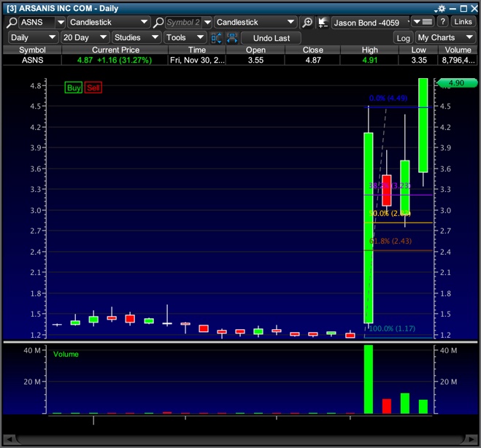Click the 4.87 +1.16 (31.27%) price cell
This screenshot has height=448, width=481.
tap(115, 60)
